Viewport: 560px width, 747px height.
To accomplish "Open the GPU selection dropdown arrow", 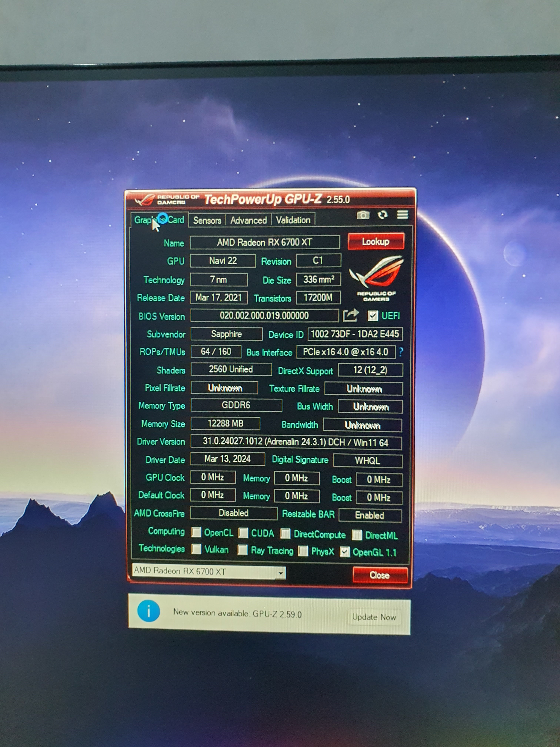I will click(280, 573).
